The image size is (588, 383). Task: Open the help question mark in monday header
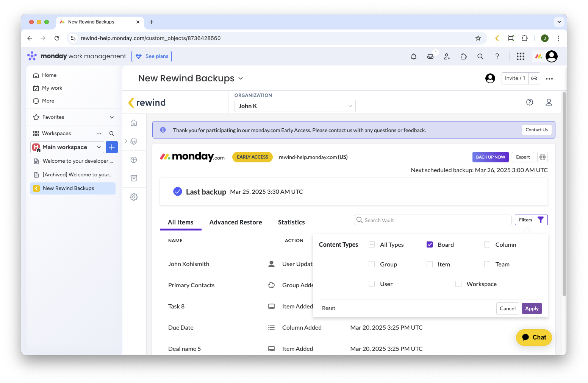click(x=497, y=56)
